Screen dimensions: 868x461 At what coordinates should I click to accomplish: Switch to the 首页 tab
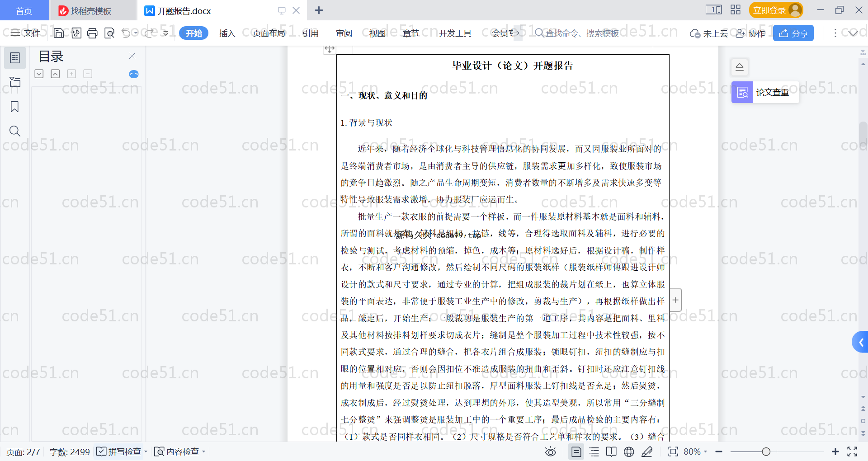pyautogui.click(x=24, y=10)
